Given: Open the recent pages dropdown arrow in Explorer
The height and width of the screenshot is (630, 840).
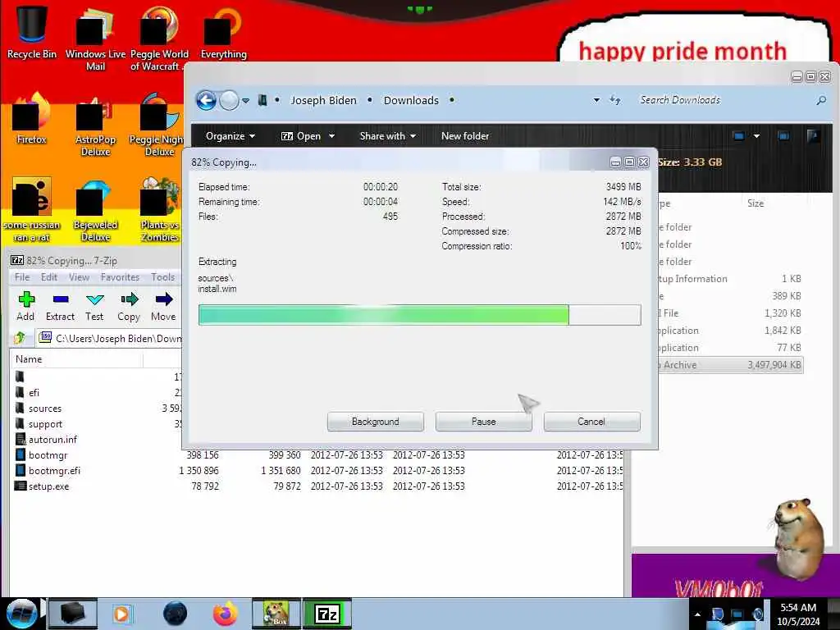Looking at the screenshot, I should click(x=245, y=101).
